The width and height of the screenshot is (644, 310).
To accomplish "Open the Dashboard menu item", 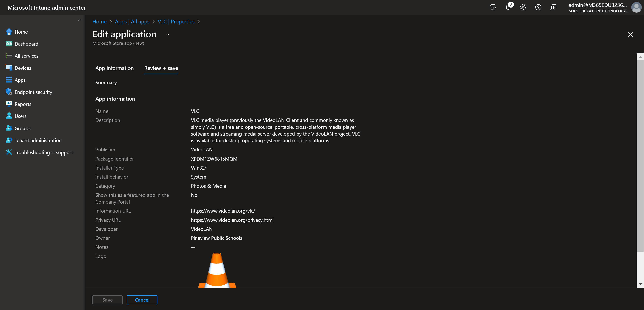I will [x=26, y=44].
